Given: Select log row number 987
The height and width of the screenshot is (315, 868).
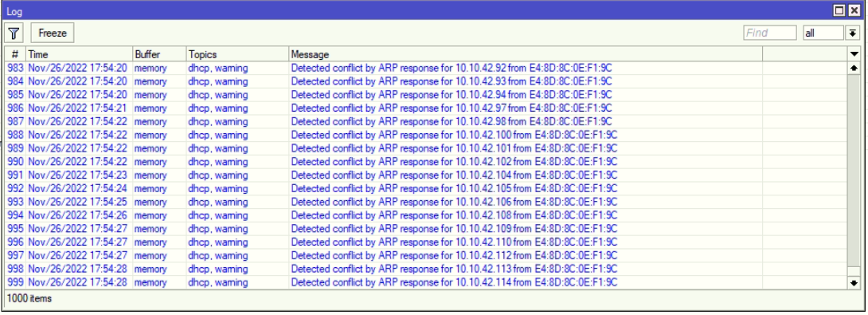Looking at the screenshot, I should point(426,121).
